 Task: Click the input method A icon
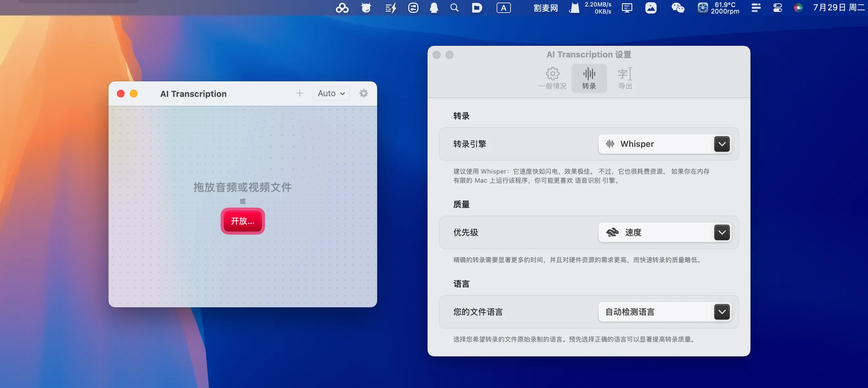(503, 8)
